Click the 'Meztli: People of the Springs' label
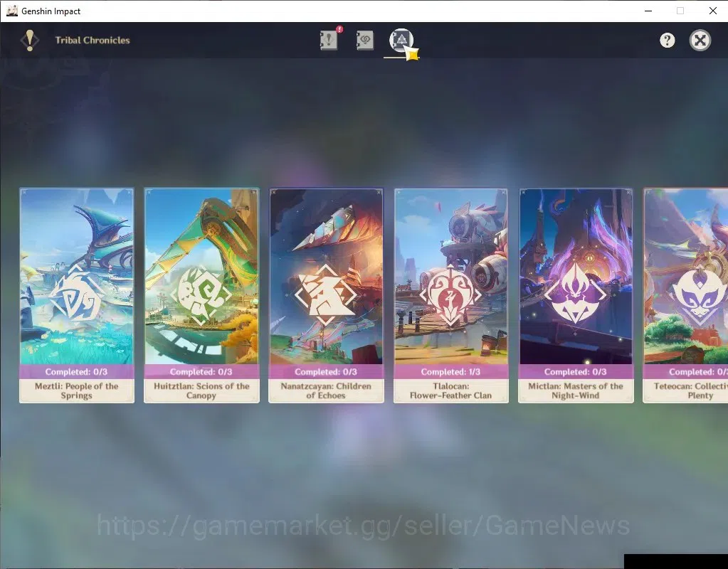 point(77,390)
